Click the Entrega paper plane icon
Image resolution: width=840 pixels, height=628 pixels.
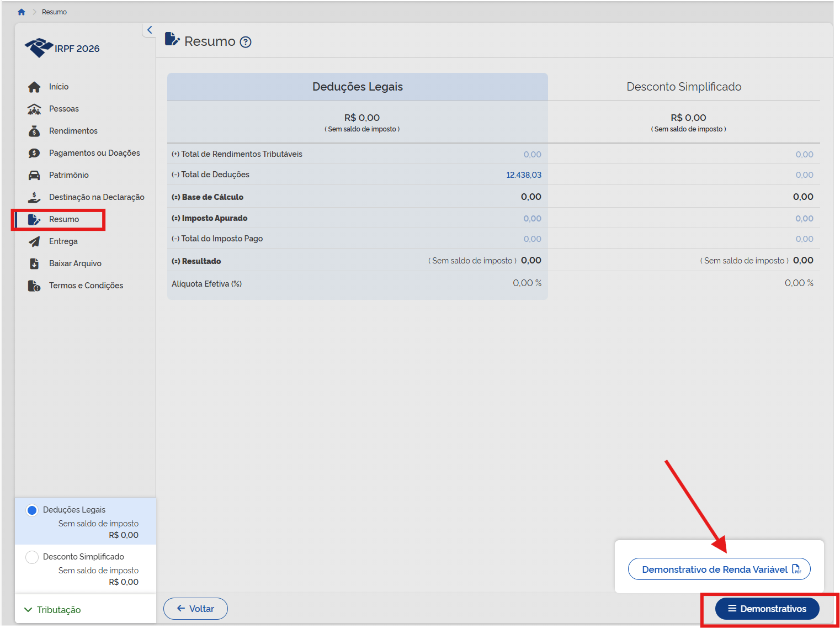point(34,241)
